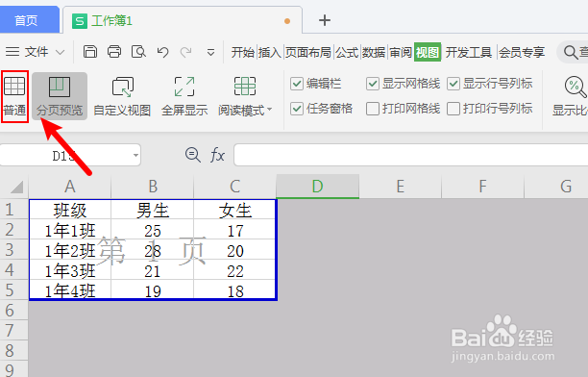588x377 pixels.
Task: Open Print Preview icon
Action: [x=138, y=52]
